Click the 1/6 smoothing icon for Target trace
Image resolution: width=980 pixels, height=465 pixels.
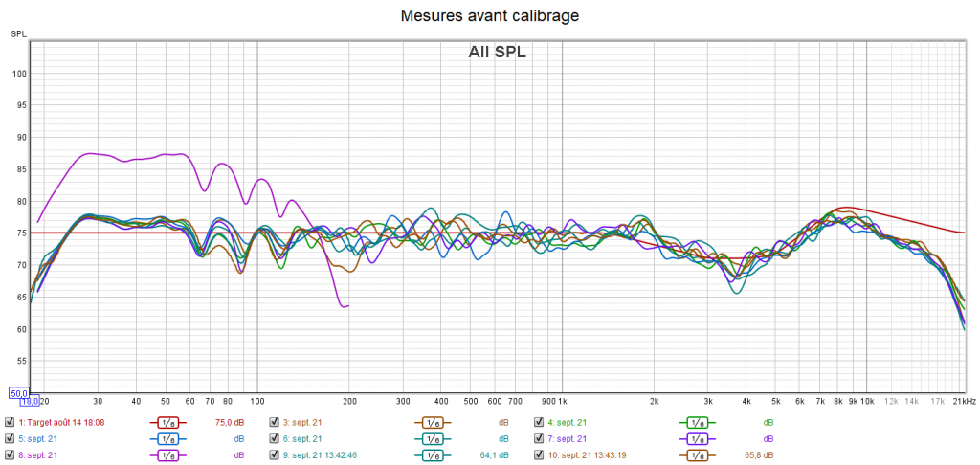click(167, 422)
